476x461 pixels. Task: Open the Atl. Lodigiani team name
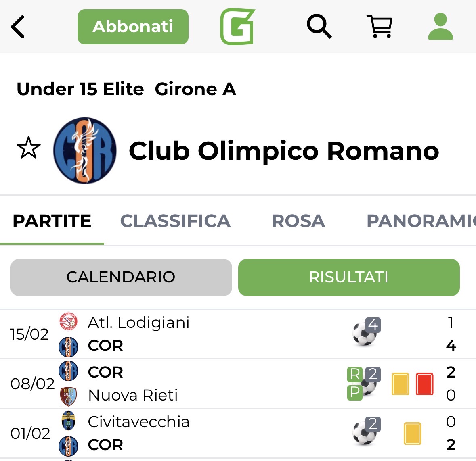pos(138,323)
